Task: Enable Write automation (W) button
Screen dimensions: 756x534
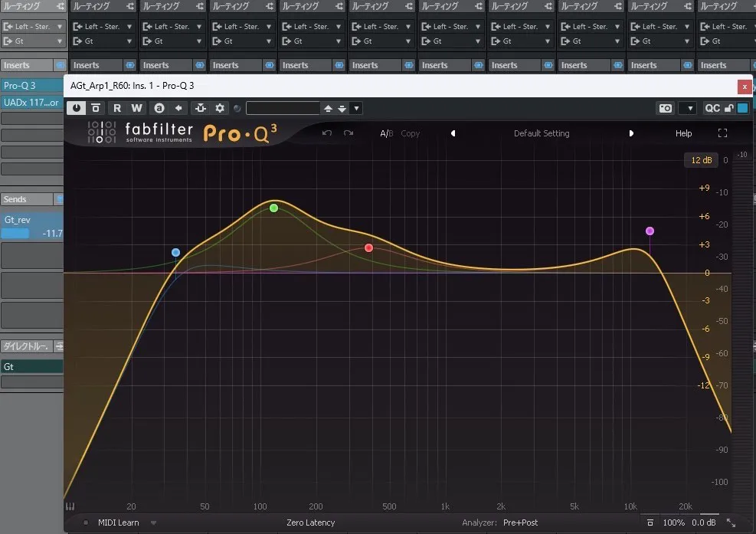Action: coord(136,108)
